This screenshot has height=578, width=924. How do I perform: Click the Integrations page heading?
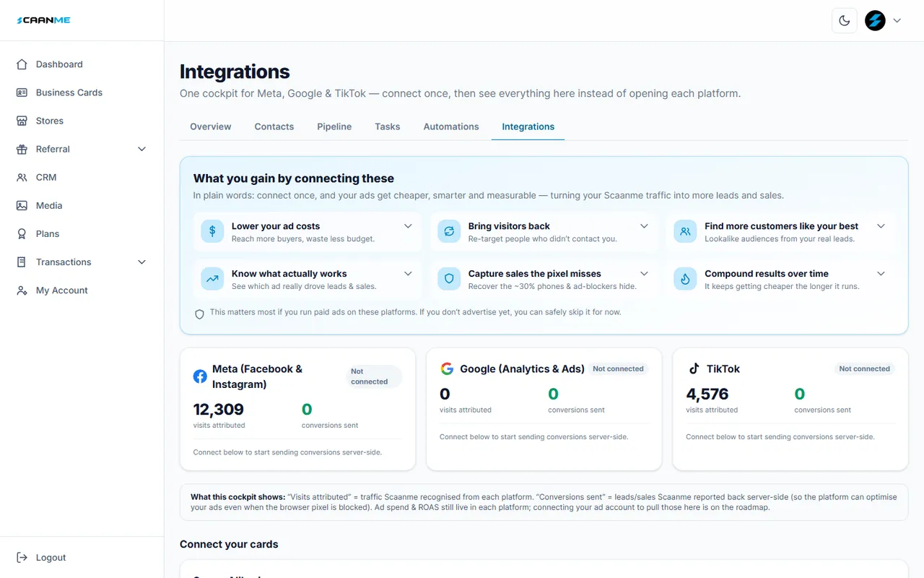click(235, 72)
